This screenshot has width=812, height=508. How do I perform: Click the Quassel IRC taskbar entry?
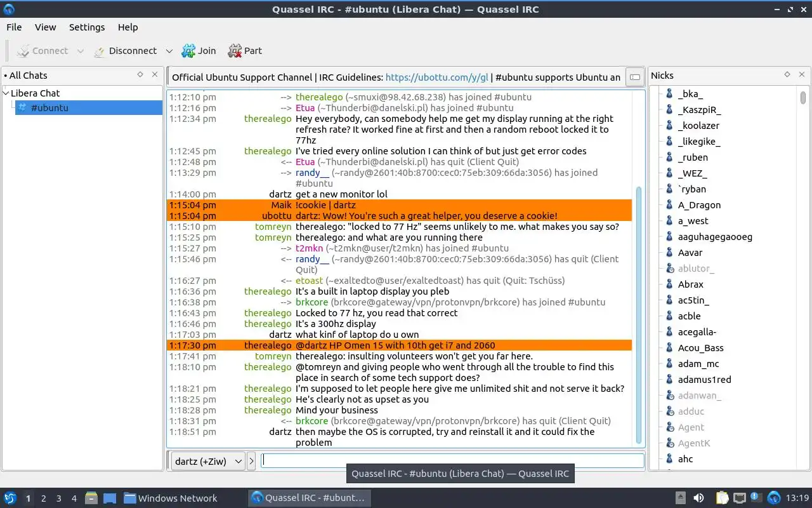pyautogui.click(x=309, y=498)
